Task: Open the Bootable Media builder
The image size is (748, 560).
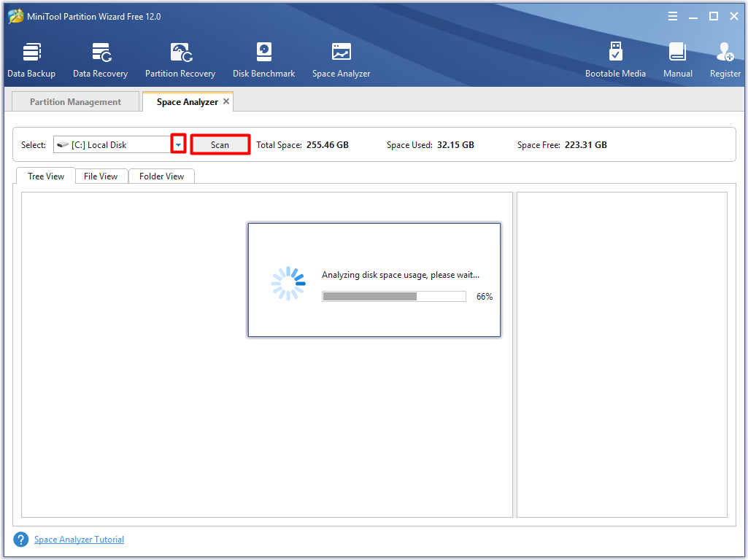Action: pos(615,61)
